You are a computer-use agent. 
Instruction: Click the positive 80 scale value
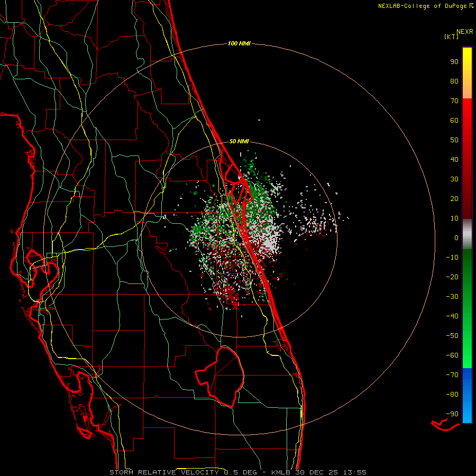point(454,81)
